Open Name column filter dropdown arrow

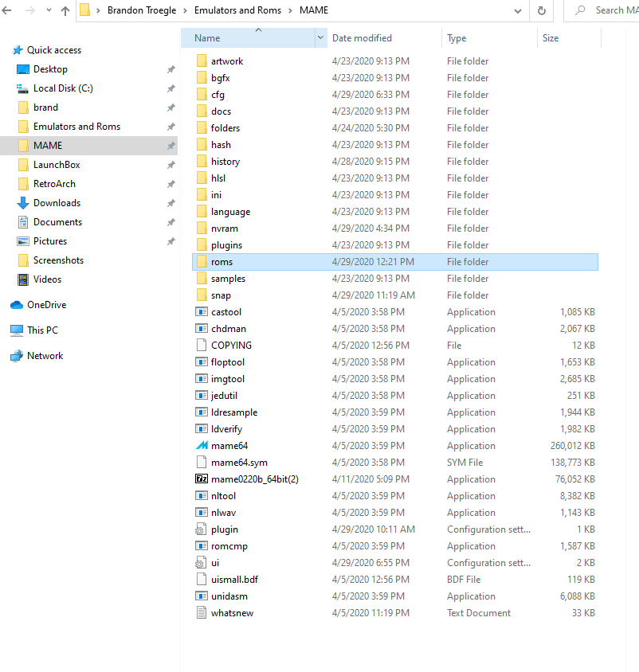coord(320,37)
